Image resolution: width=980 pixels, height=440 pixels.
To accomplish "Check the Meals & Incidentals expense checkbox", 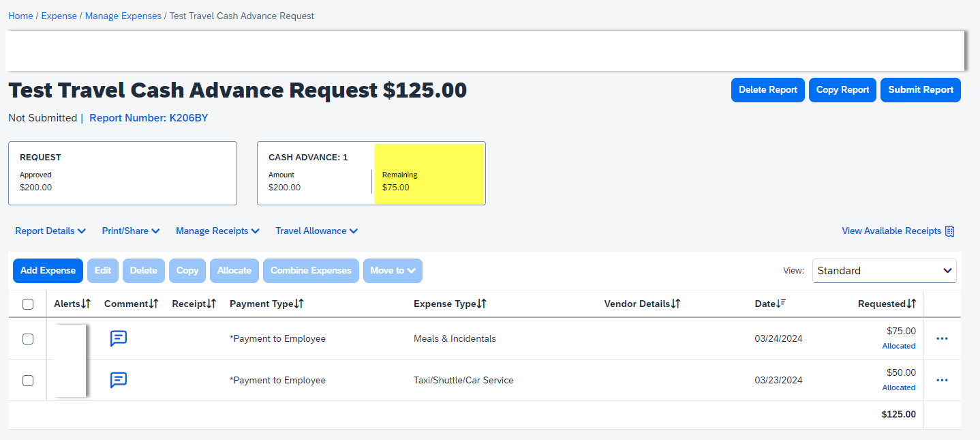I will coord(28,338).
